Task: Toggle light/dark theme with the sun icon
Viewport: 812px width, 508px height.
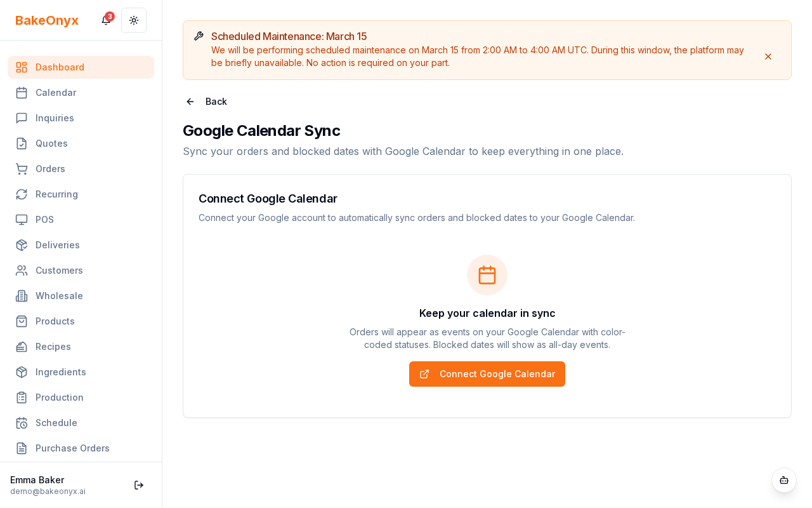Action: [134, 20]
